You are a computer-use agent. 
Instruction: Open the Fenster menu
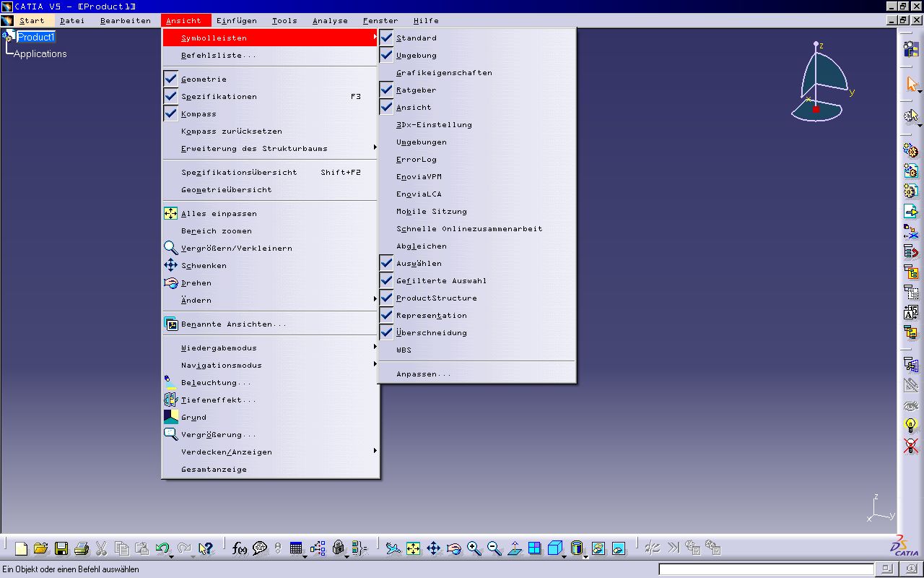click(380, 20)
